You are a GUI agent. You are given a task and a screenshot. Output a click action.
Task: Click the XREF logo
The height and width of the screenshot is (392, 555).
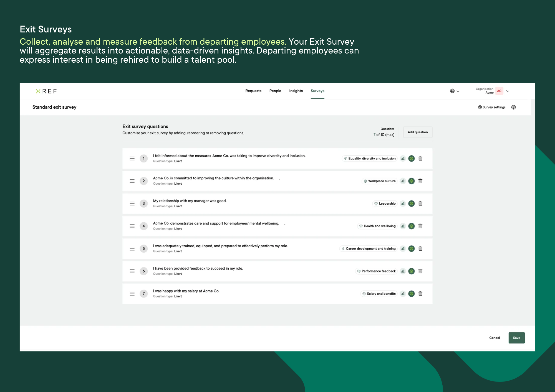point(46,91)
